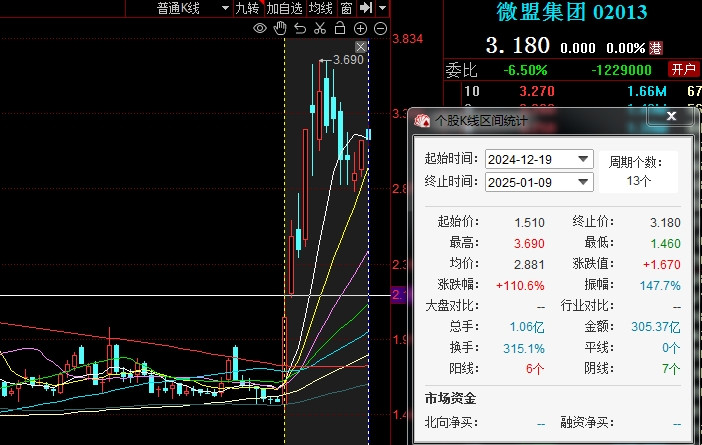The image size is (702, 445).
Task: Click the 窗 window toolbar button
Action: 346,8
